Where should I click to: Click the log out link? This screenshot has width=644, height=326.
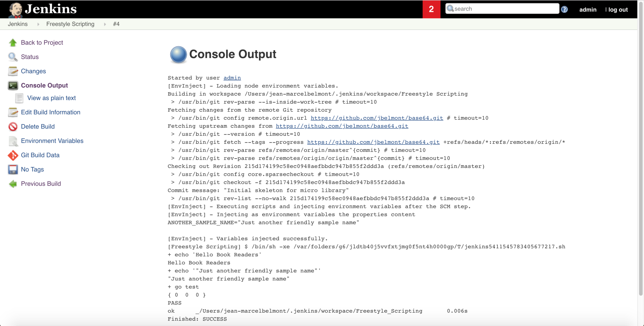(618, 10)
